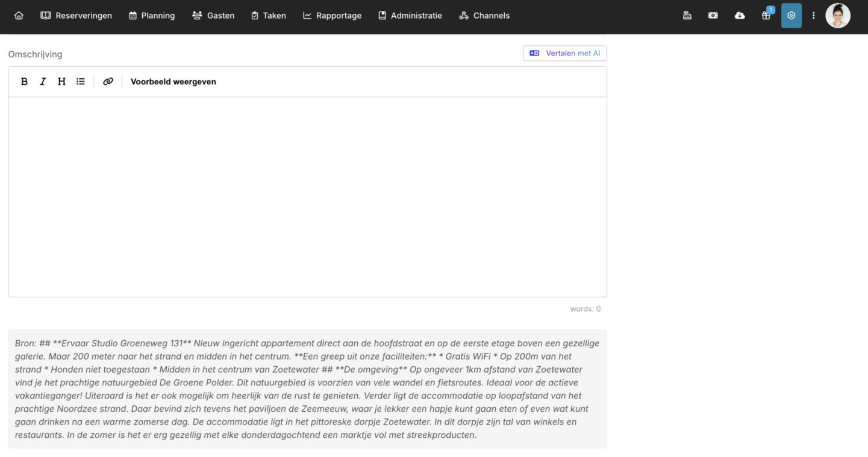Go to the home icon
This screenshot has width=868, height=457.
[x=19, y=16]
